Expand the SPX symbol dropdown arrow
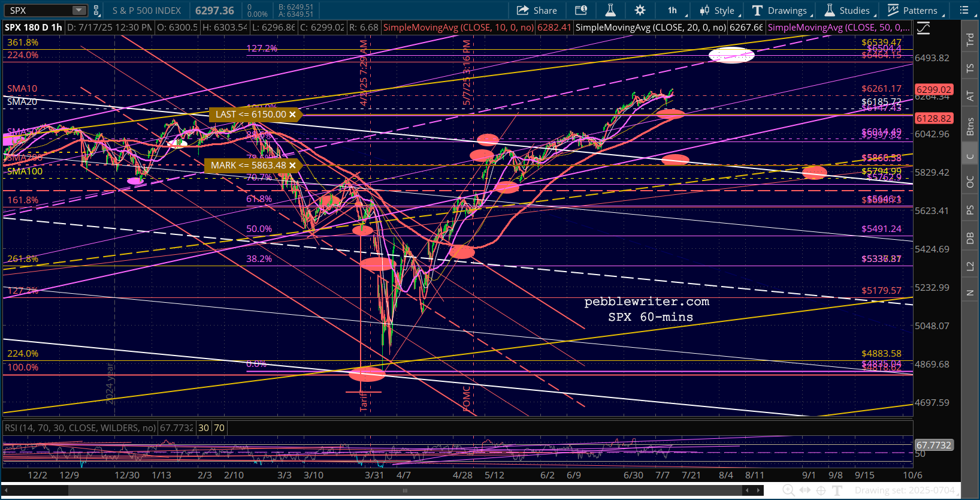 [x=79, y=10]
